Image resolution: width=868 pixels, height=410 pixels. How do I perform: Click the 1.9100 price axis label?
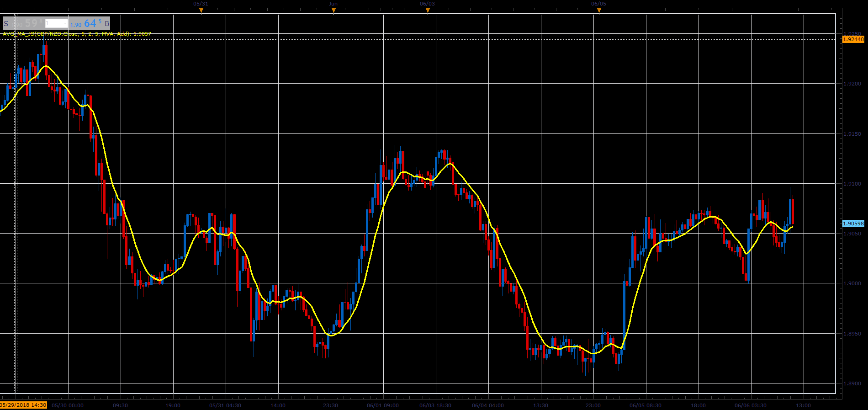click(852, 184)
